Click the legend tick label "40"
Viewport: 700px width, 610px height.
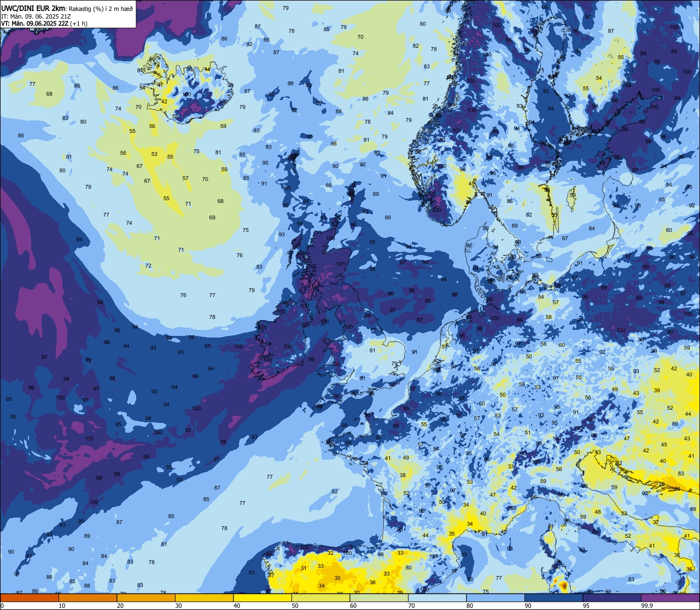click(x=237, y=606)
